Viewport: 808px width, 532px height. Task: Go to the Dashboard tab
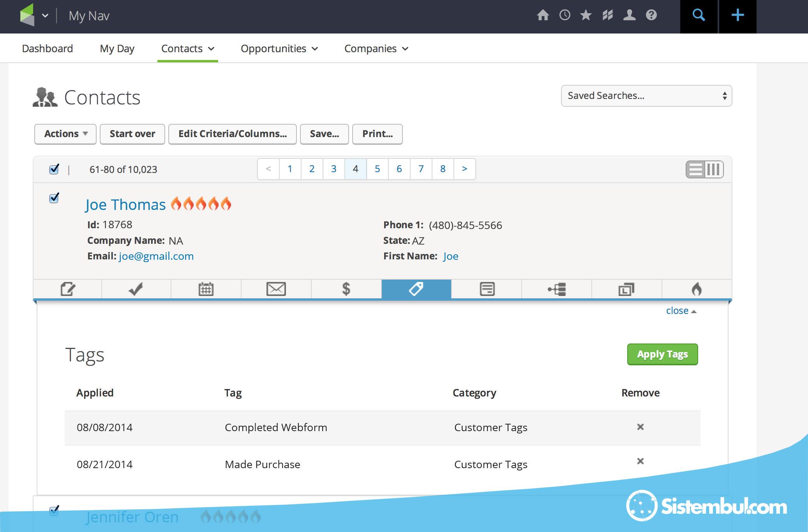(48, 49)
